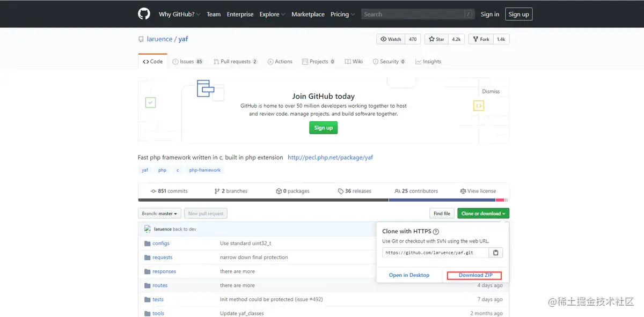The image size is (644, 317).
Task: Select the c topic tag
Action: pos(178,170)
